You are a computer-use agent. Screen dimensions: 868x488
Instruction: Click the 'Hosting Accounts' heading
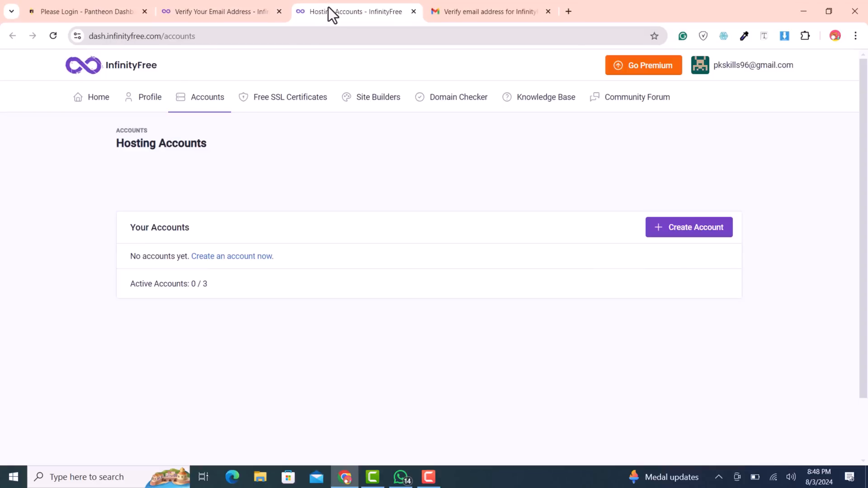[x=161, y=143]
